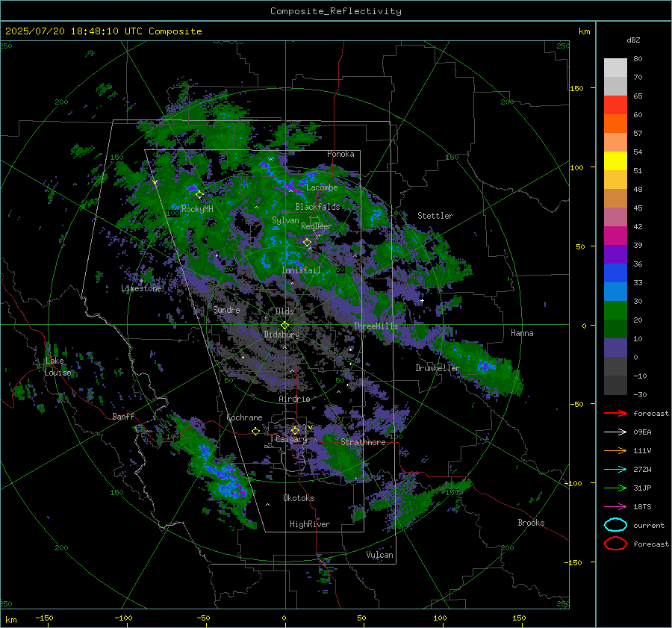Screen dimensions: 672x628
Task: Click the Innisfail label
Action: pyautogui.click(x=301, y=270)
